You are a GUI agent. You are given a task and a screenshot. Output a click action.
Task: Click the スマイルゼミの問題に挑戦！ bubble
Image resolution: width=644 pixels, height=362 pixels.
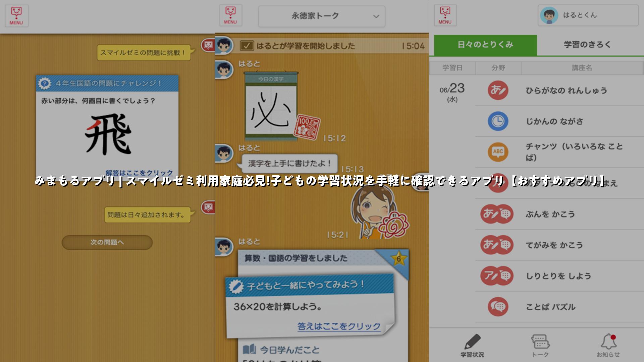[145, 53]
